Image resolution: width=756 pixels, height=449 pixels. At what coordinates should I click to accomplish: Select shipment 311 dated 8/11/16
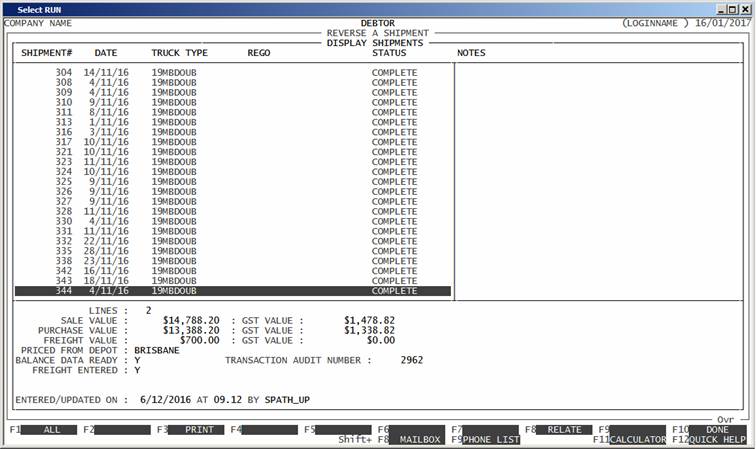tap(233, 112)
